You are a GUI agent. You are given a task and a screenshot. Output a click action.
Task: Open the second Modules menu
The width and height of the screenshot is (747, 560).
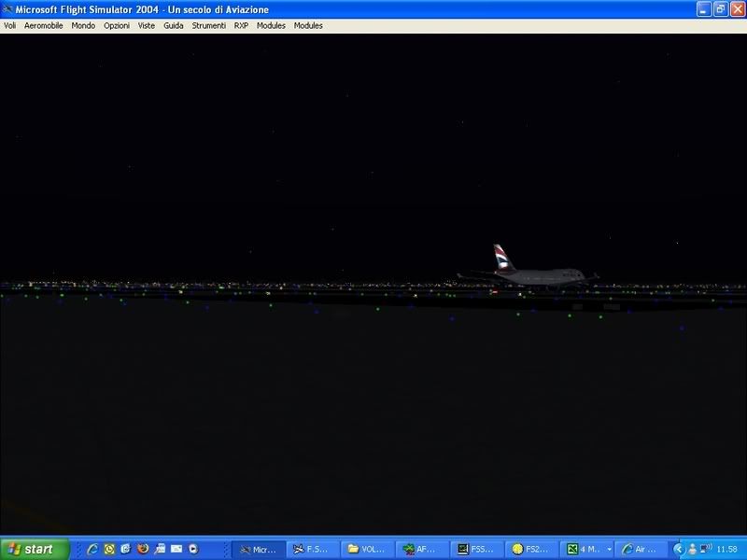pos(308,26)
